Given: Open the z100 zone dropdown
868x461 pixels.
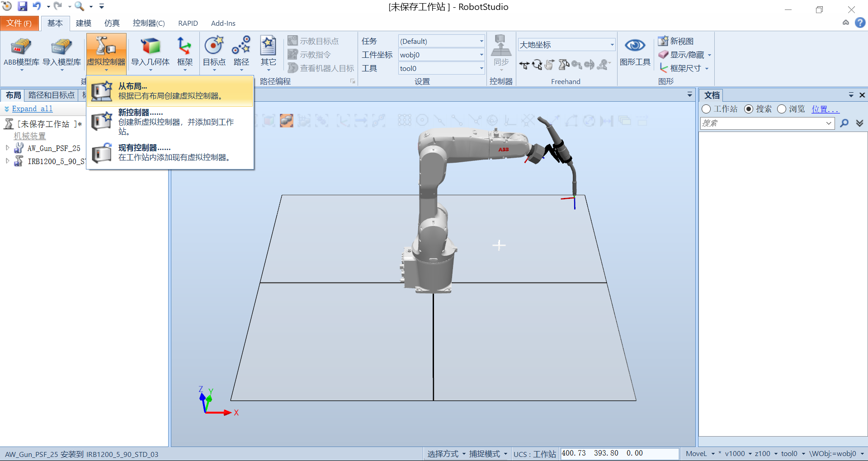Looking at the screenshot, I should pos(766,454).
